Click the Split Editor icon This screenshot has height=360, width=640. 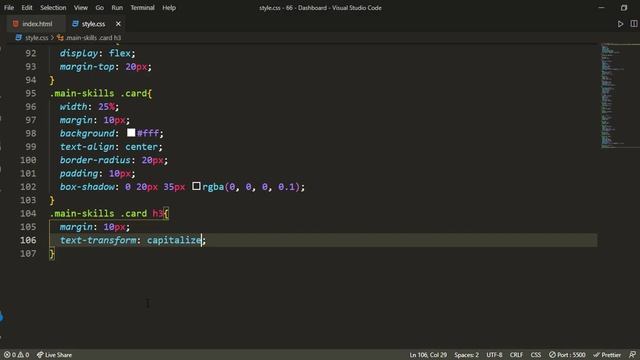tap(634, 24)
